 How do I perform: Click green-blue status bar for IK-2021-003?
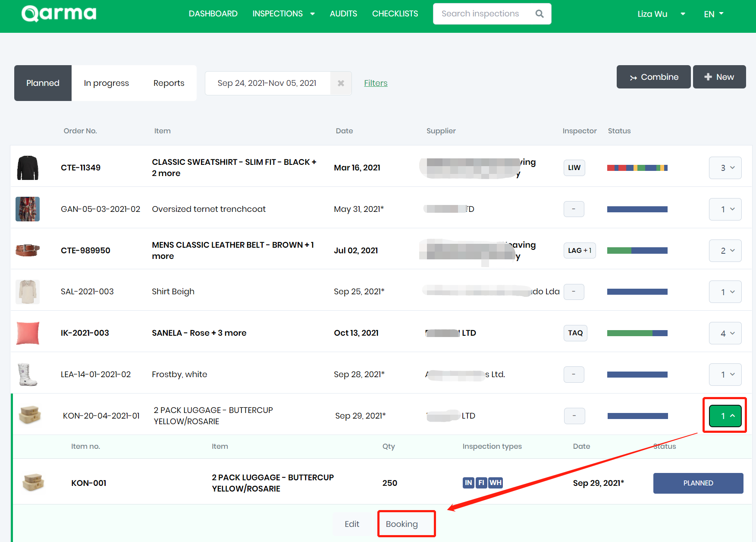(637, 333)
